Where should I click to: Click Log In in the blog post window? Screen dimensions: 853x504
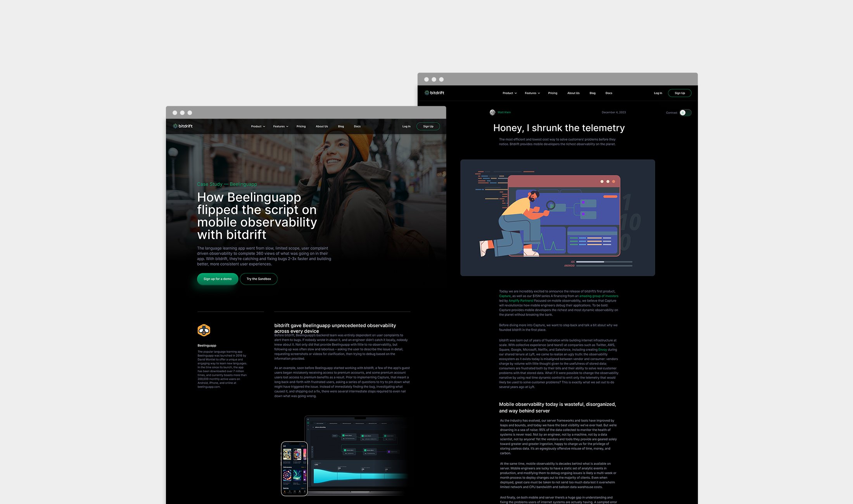(658, 93)
